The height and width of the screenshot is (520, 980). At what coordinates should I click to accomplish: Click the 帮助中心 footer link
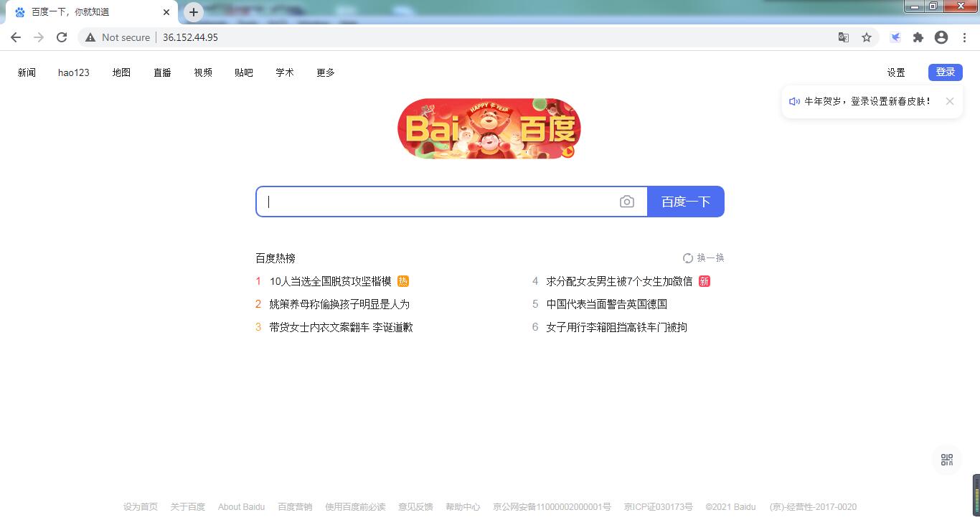[463, 507]
